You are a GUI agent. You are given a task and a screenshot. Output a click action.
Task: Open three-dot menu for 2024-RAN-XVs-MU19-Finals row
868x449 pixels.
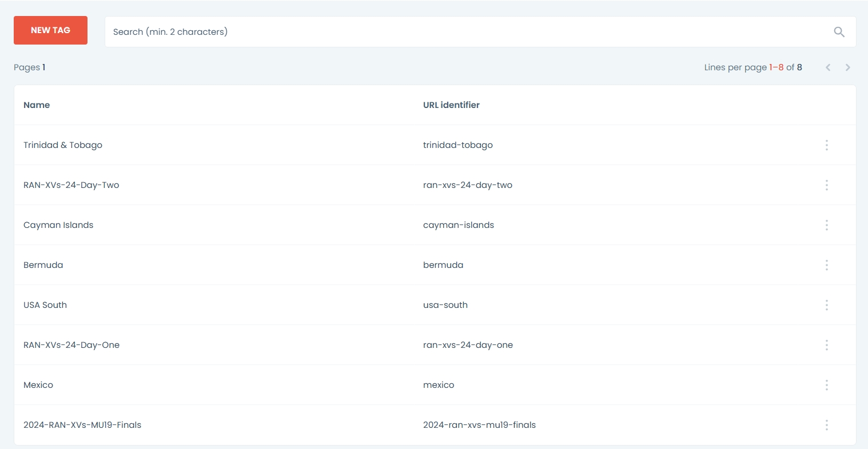click(826, 425)
